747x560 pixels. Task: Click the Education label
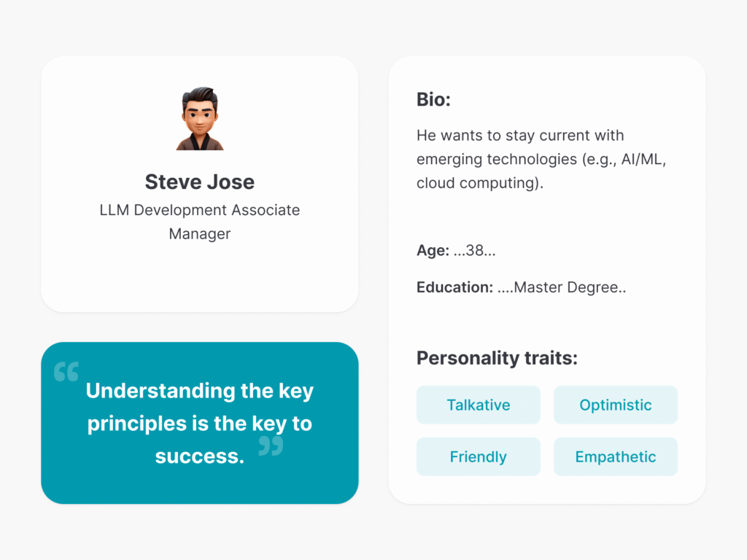(x=454, y=287)
